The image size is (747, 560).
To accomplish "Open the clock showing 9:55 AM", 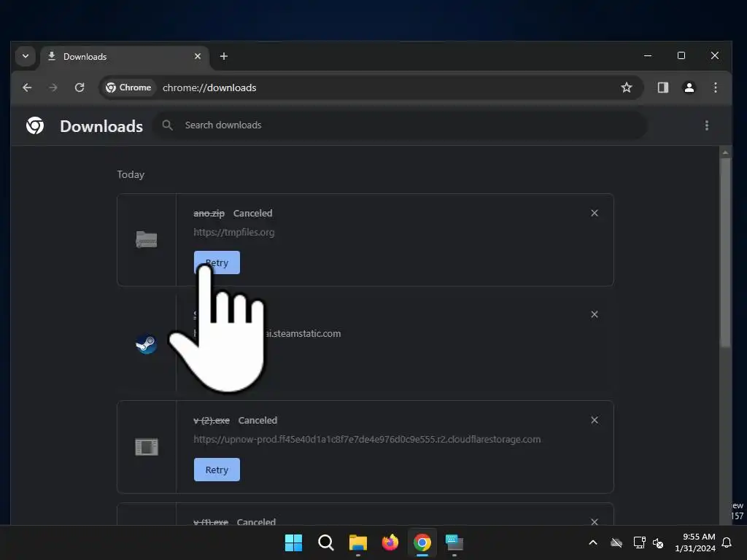I will tap(695, 542).
